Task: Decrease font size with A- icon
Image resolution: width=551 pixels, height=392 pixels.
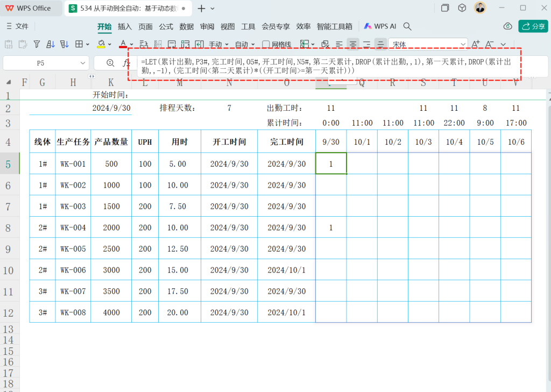Action: pyautogui.click(x=489, y=44)
